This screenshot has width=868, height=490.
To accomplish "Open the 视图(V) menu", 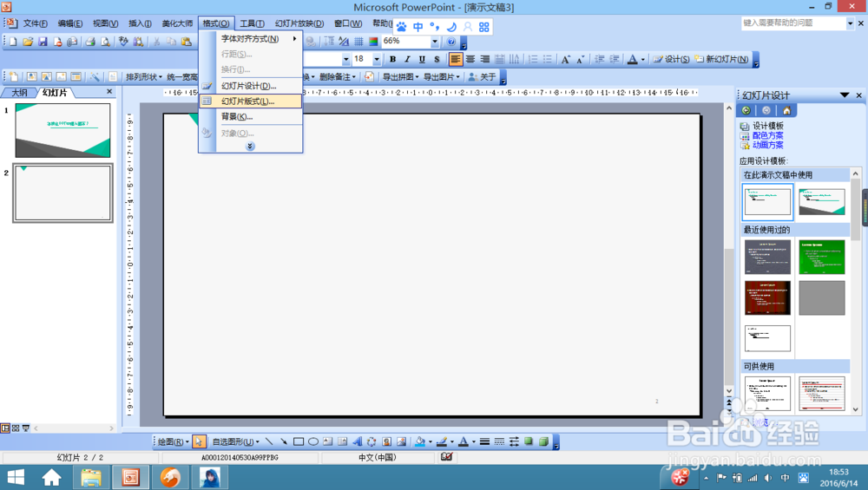I will click(x=105, y=23).
